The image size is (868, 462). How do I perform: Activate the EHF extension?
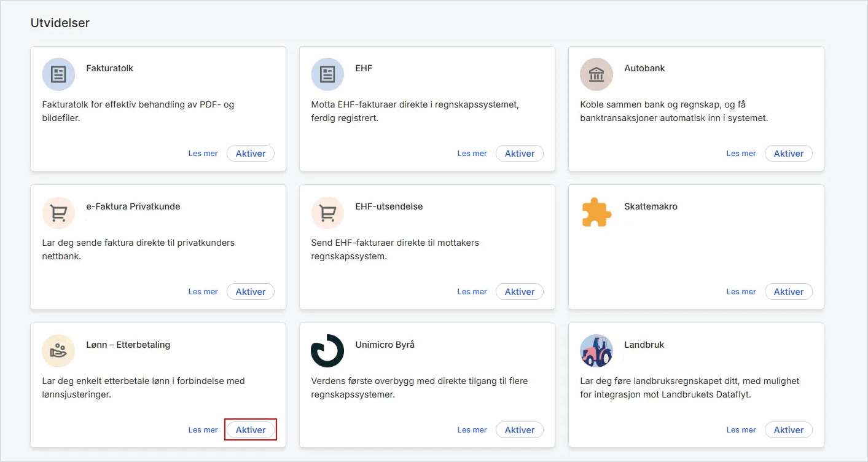coord(520,154)
